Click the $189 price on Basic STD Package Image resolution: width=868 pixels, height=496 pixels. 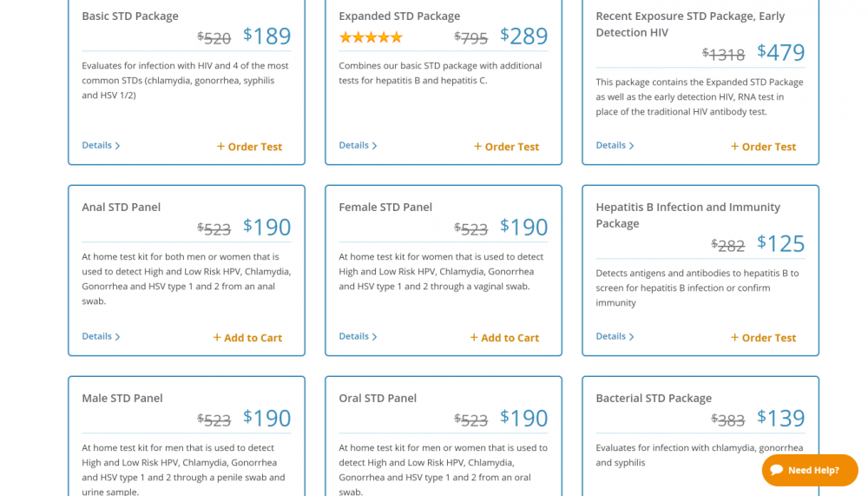(266, 36)
